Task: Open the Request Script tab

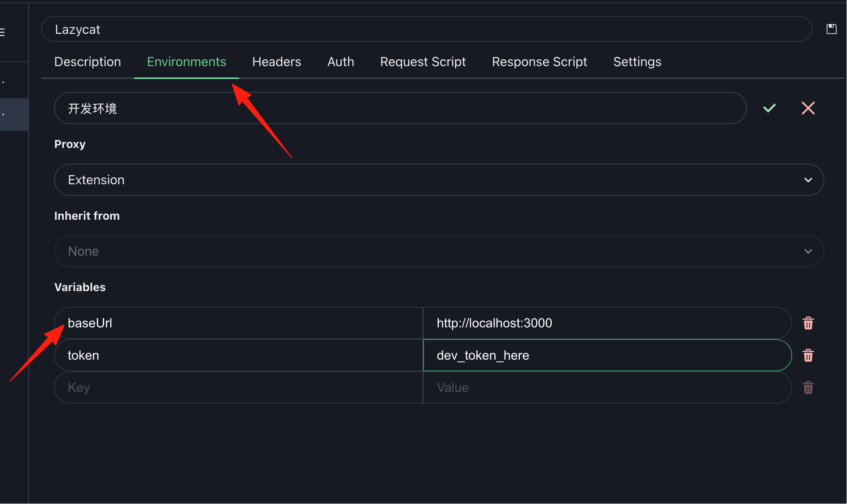Action: pos(423,62)
